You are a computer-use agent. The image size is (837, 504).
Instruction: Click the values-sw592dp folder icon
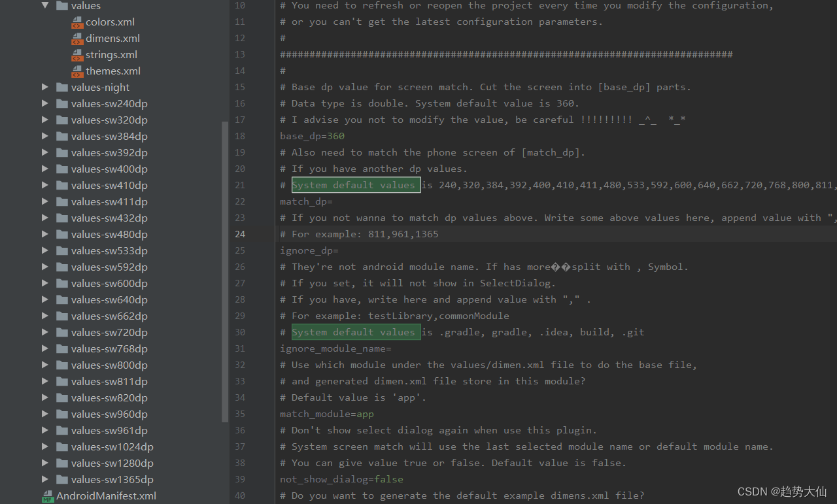(x=62, y=267)
